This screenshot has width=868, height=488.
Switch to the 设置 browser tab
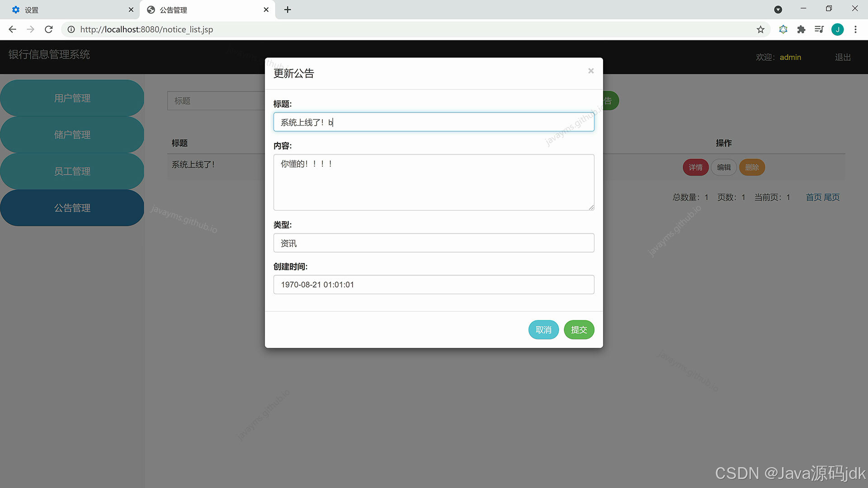click(70, 9)
